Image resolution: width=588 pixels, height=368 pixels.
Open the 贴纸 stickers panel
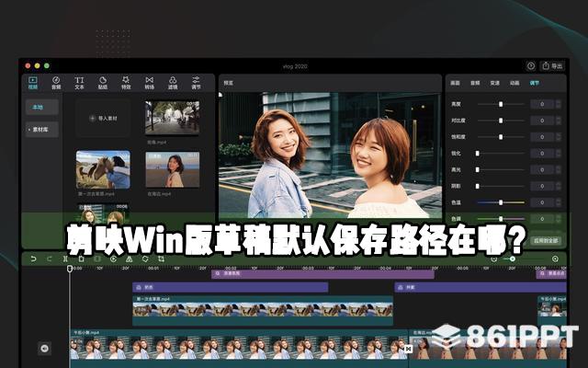102,83
